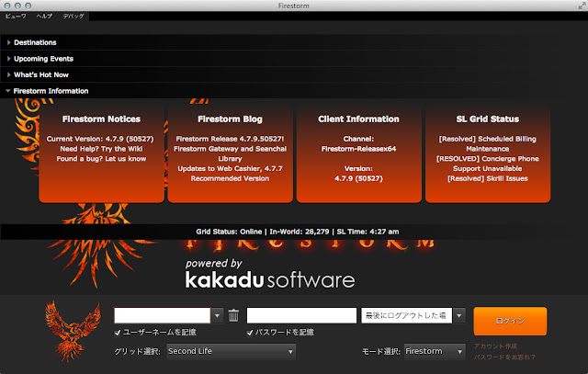The height and width of the screenshot is (374, 588).
Task: Toggle fullscreen arrows in title bar
Action: [582, 6]
